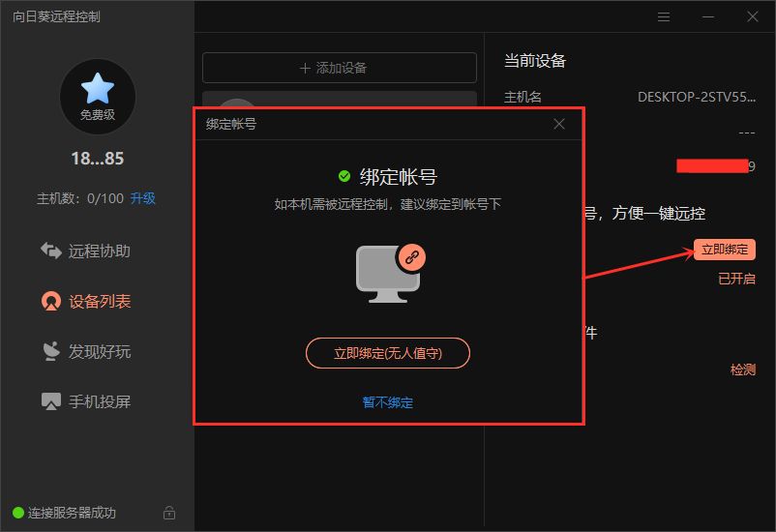Open 发现好玩 via its satellite icon
776x532 pixels.
coord(51,351)
